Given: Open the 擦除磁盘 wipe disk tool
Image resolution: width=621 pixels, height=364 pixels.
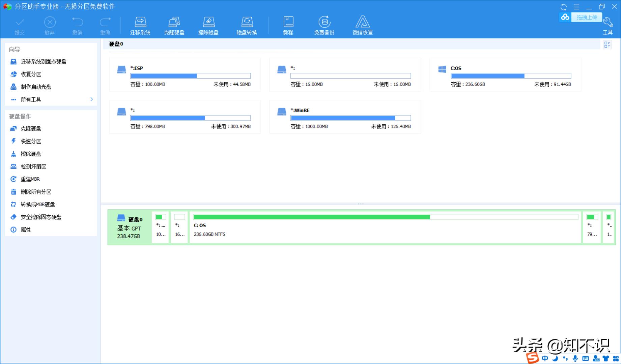Looking at the screenshot, I should click(208, 26).
